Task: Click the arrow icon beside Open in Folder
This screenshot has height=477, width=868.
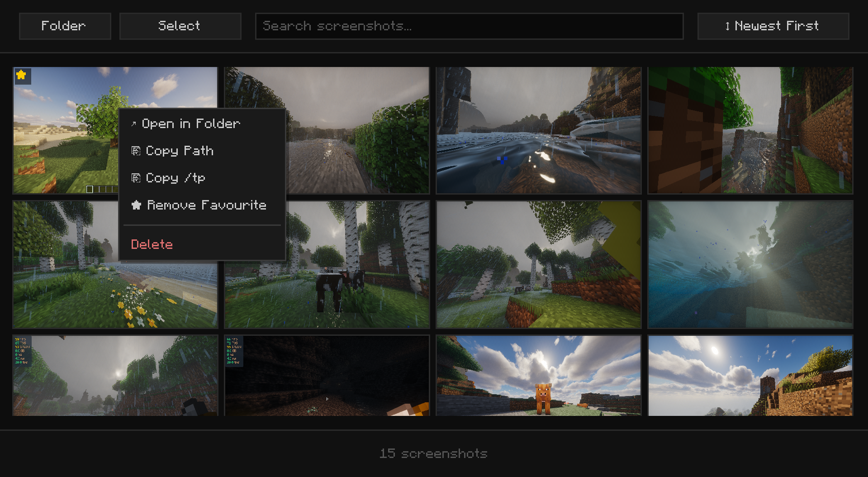Action: click(x=133, y=124)
